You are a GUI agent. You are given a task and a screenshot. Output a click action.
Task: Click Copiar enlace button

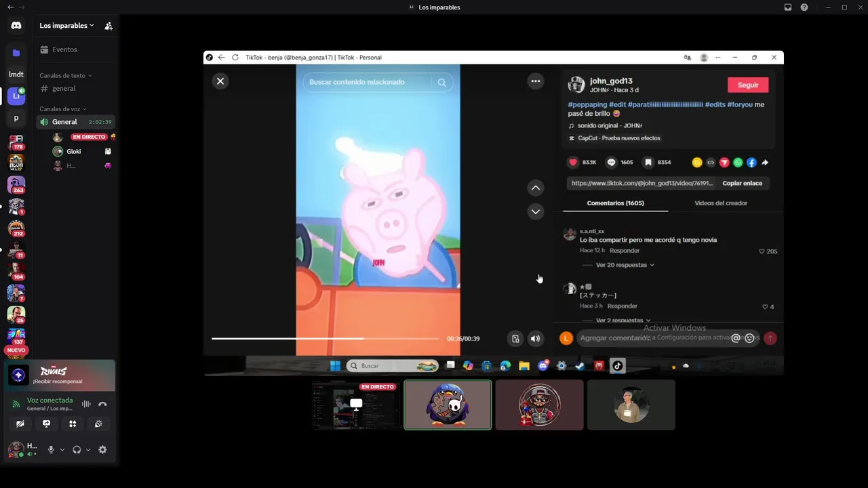coord(743,183)
